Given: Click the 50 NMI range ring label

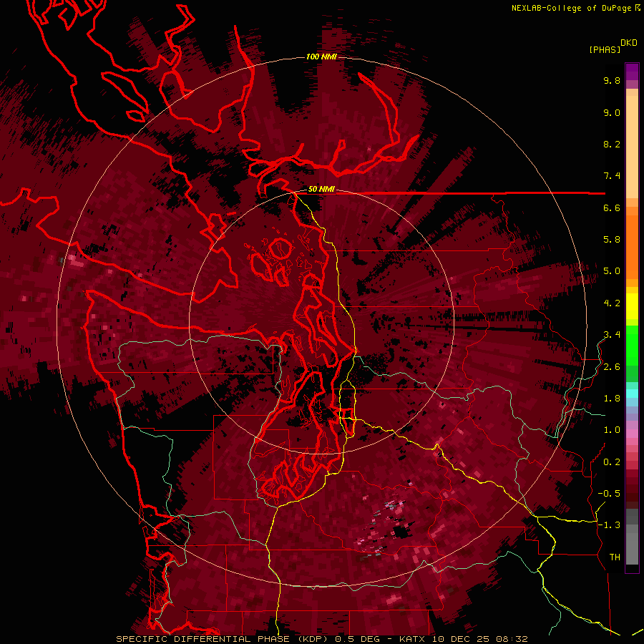Looking at the screenshot, I should (321, 189).
